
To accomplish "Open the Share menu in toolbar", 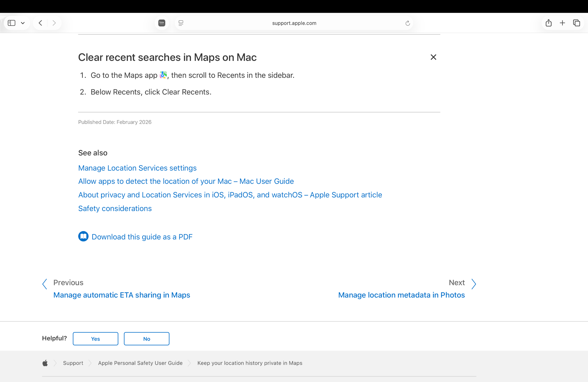I will (548, 23).
